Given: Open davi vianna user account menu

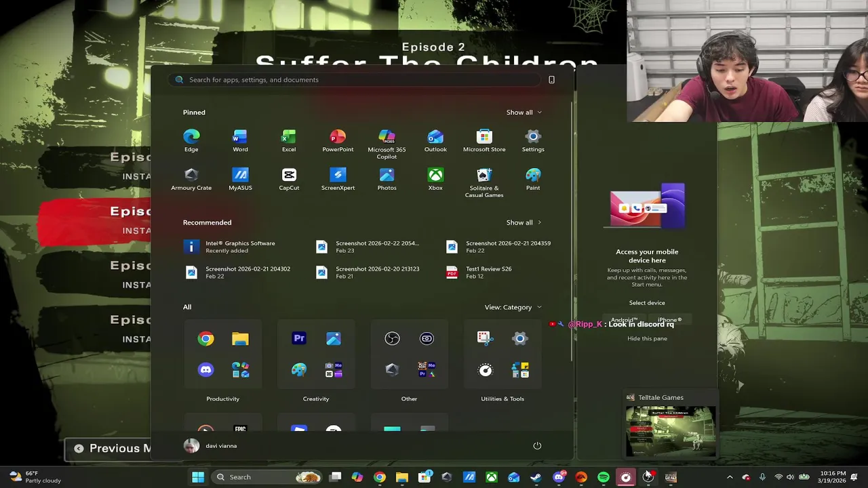Looking at the screenshot, I should pos(211,445).
